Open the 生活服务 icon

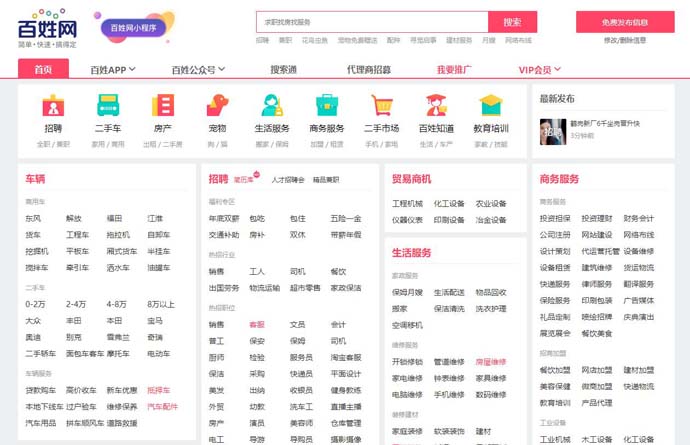point(272,105)
